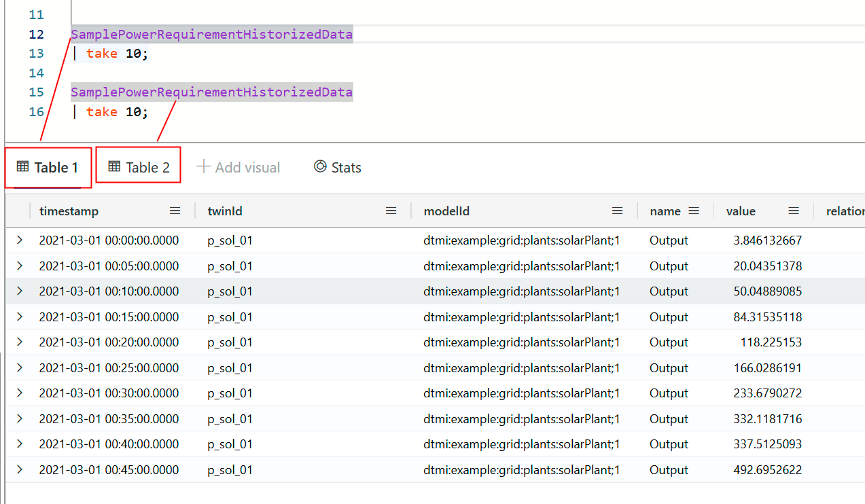Click line number 15 in the editor
The height and width of the screenshot is (504, 865).
(x=36, y=92)
